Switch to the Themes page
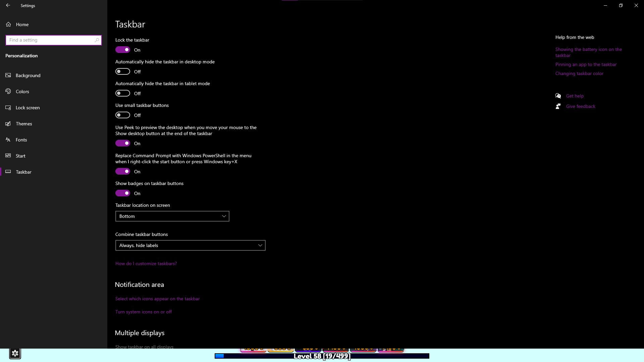 click(x=54, y=123)
